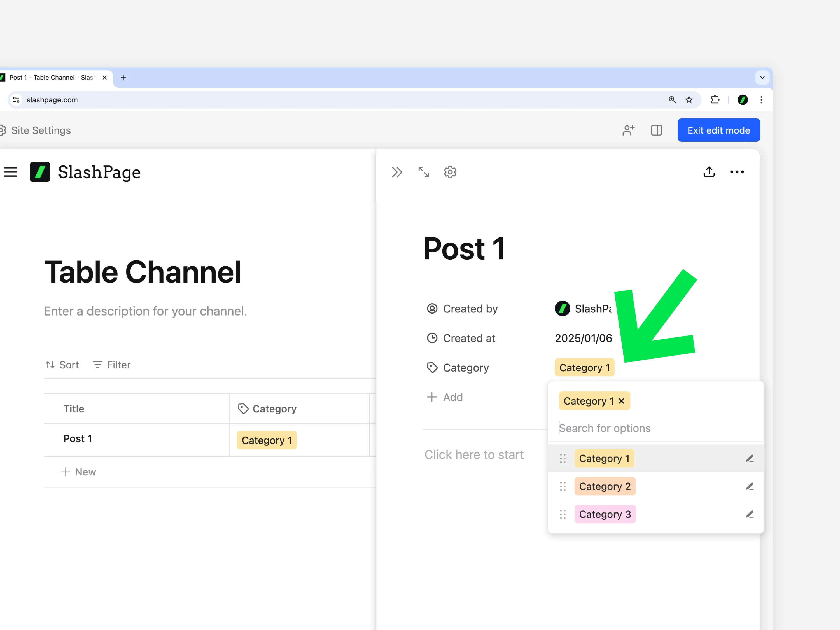Focus the Search for options field
Screen dimensions: 840x630
(x=656, y=428)
